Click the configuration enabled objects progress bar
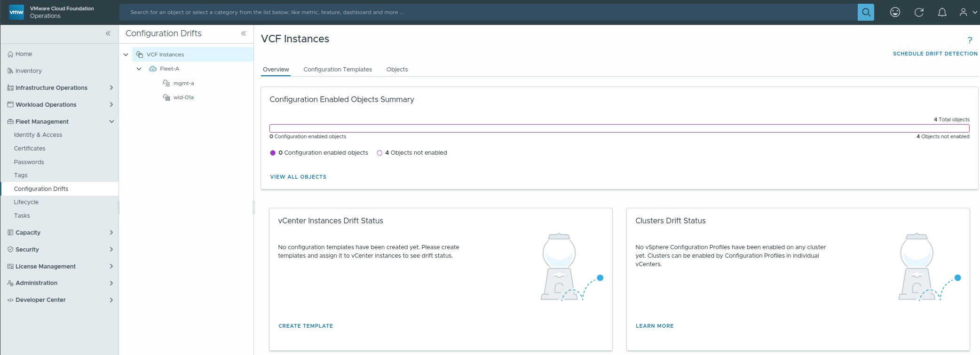The image size is (980, 355). point(619,128)
